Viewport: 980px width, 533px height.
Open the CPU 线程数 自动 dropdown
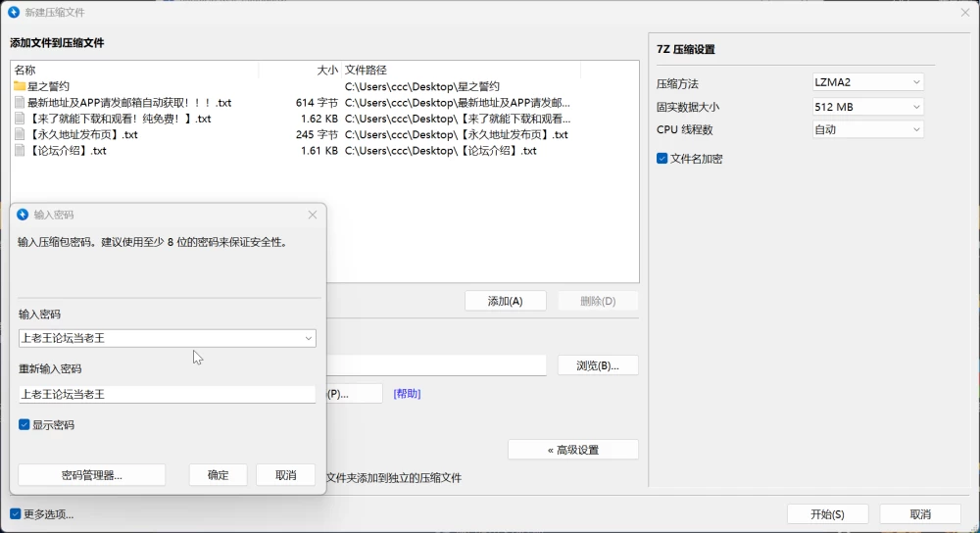pos(867,129)
